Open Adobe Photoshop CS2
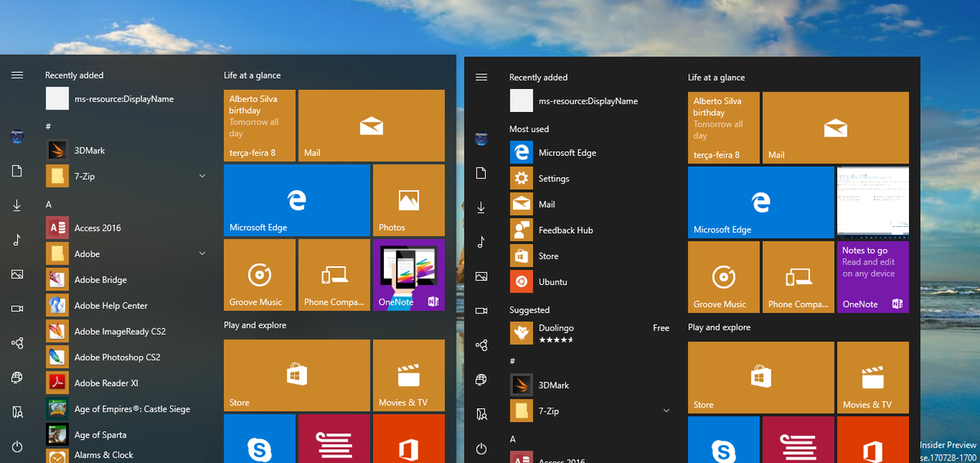This screenshot has width=980, height=463. pyautogui.click(x=127, y=357)
